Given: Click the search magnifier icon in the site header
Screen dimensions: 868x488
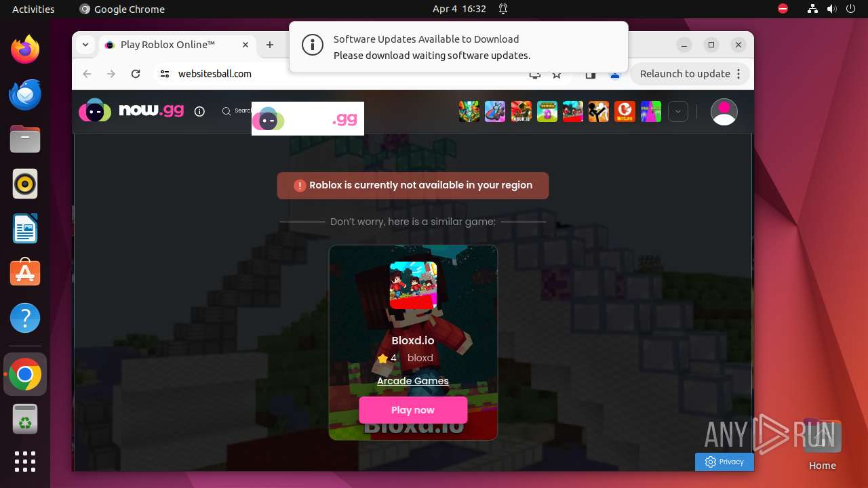Looking at the screenshot, I should [x=226, y=111].
